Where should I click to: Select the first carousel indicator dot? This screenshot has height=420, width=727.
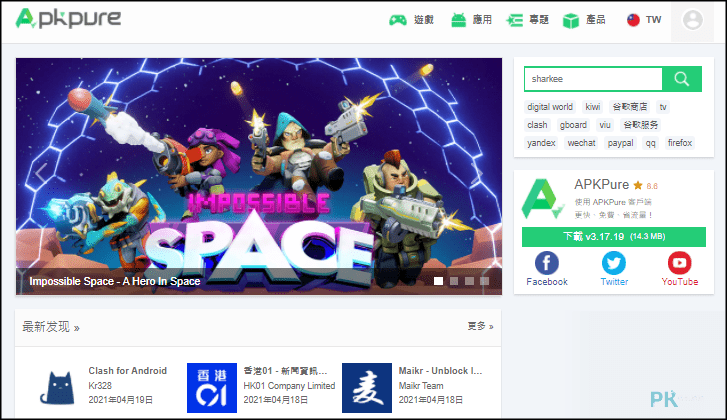coord(438,281)
